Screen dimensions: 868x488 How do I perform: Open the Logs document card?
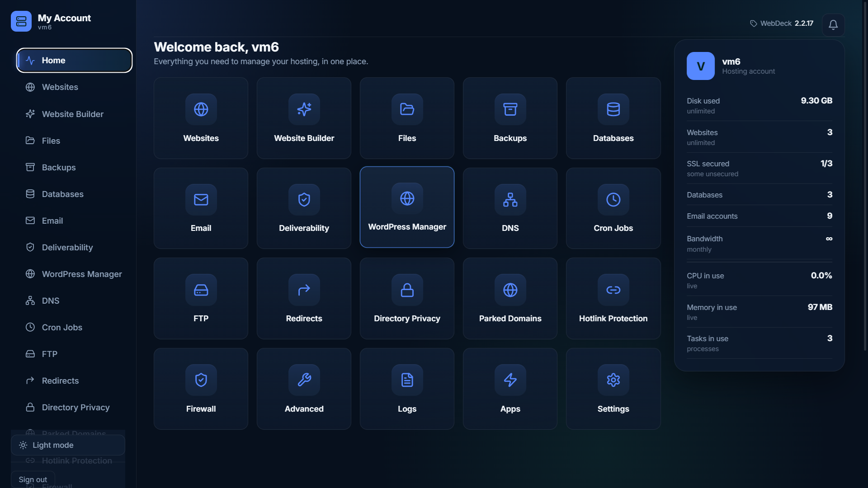click(x=407, y=389)
